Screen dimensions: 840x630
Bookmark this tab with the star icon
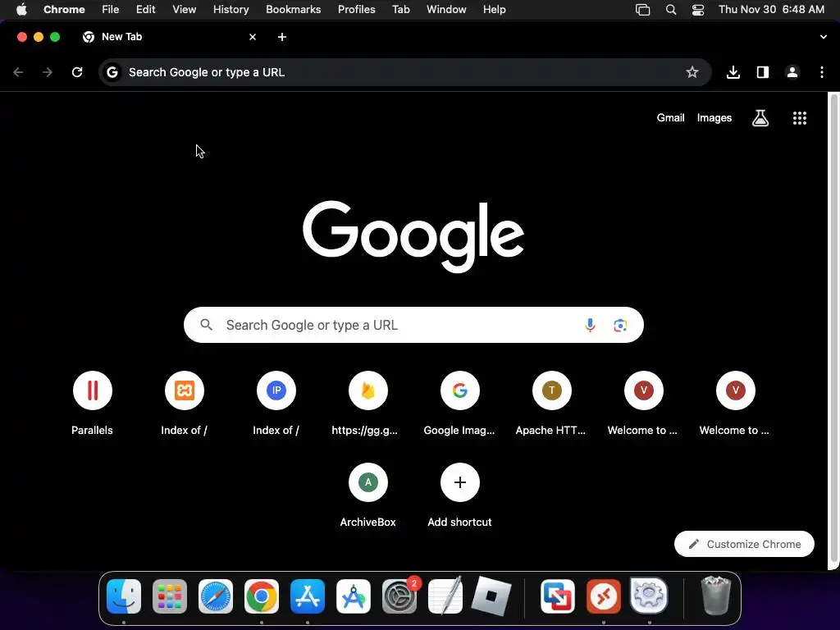point(692,72)
